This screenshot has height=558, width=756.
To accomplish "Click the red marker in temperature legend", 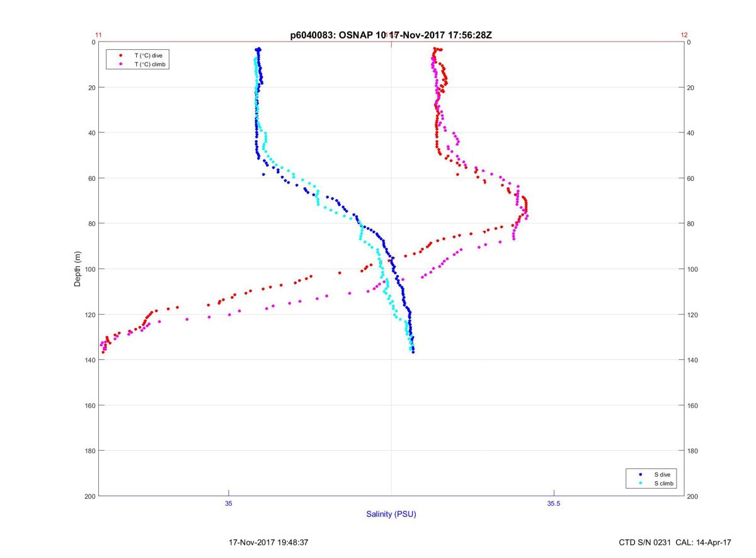I will [120, 56].
